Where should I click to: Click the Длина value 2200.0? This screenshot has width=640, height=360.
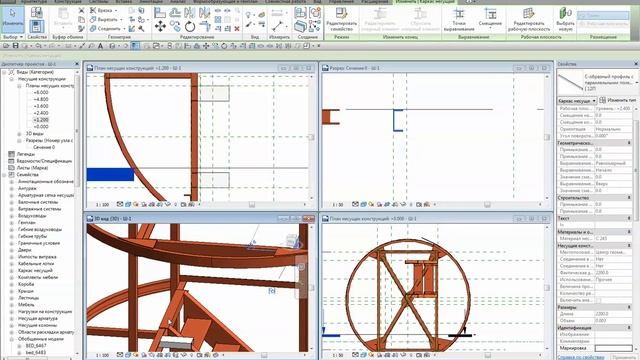(613, 314)
